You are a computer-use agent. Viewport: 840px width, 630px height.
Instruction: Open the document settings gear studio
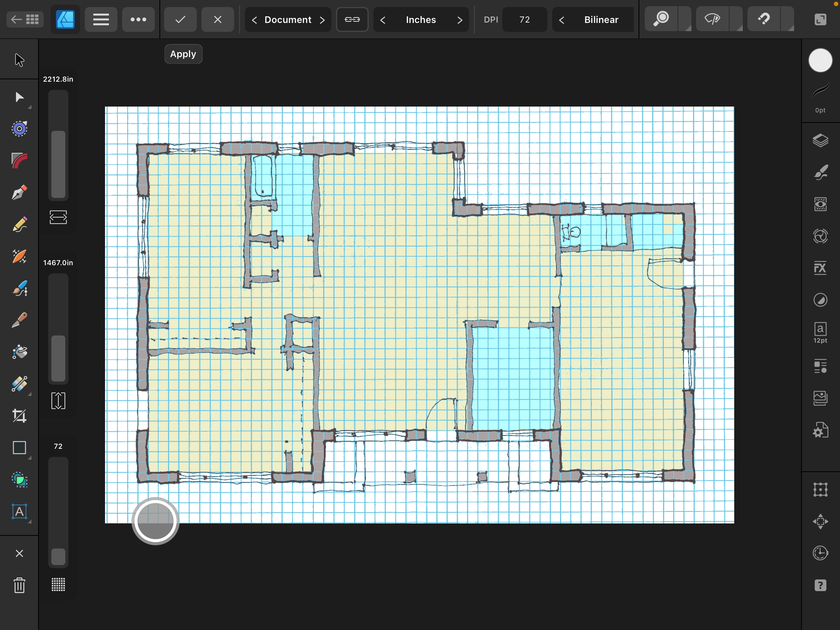pos(821,430)
